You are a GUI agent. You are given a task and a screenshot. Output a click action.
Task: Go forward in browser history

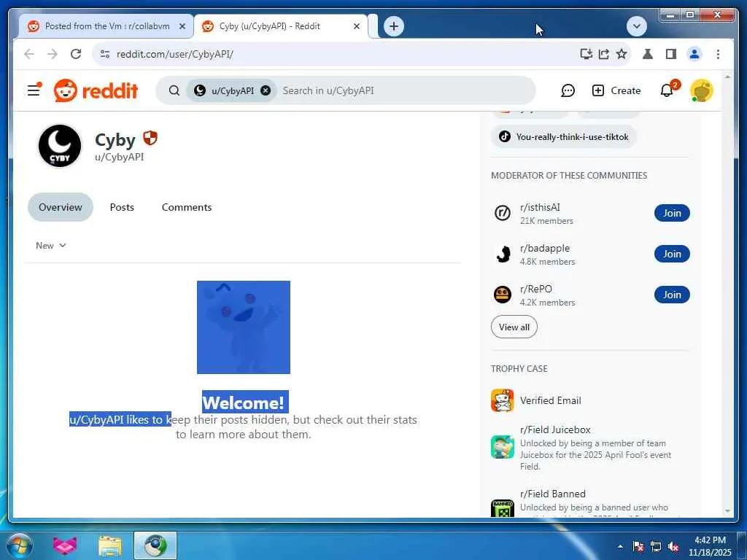pyautogui.click(x=53, y=54)
